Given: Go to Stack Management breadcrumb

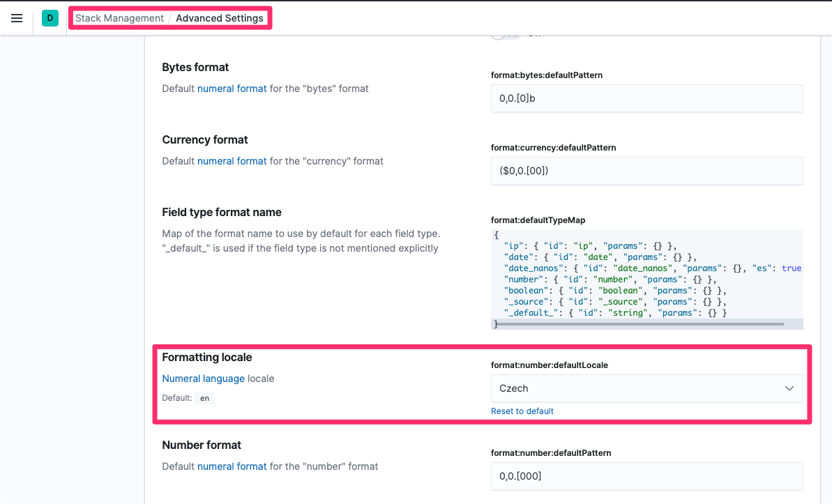Looking at the screenshot, I should click(119, 18).
